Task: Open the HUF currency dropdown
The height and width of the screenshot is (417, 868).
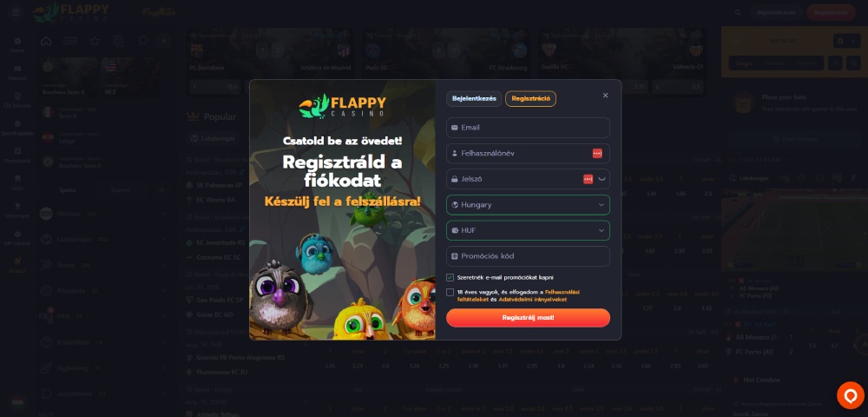Action: tap(528, 230)
